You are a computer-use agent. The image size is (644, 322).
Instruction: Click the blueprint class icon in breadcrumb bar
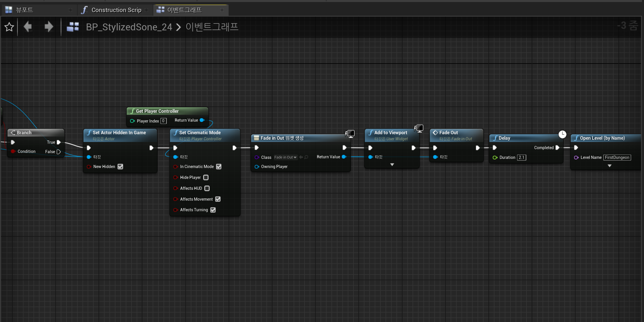click(x=72, y=27)
